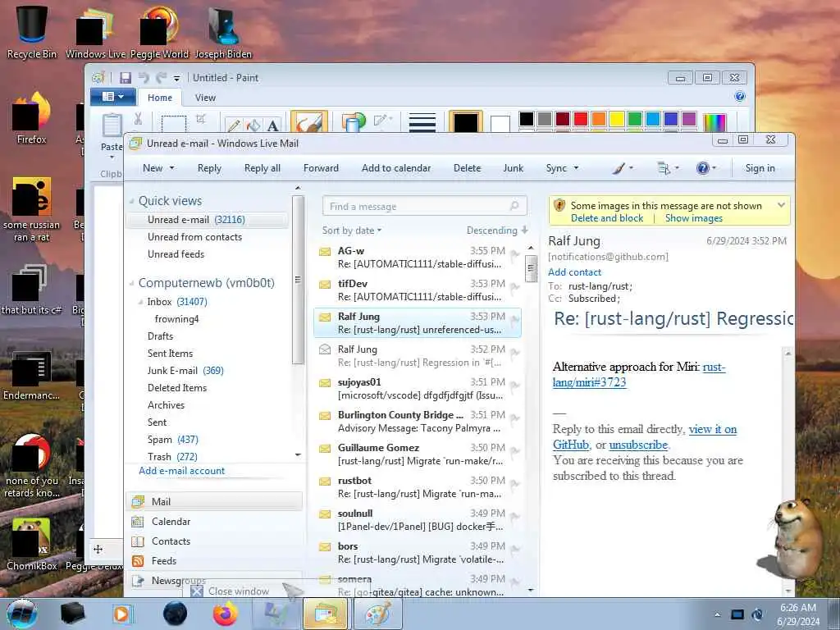Open the Deleted Items folder

(177, 388)
